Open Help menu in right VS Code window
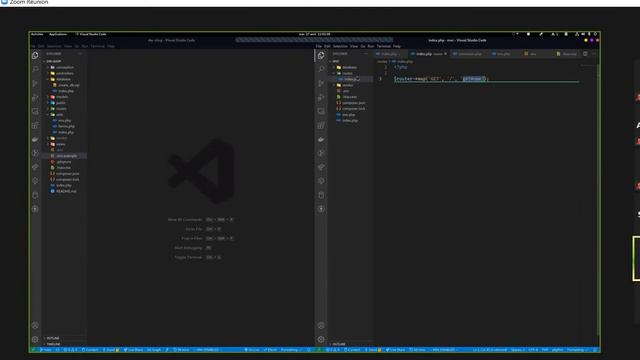640x360 pixels. point(397,46)
